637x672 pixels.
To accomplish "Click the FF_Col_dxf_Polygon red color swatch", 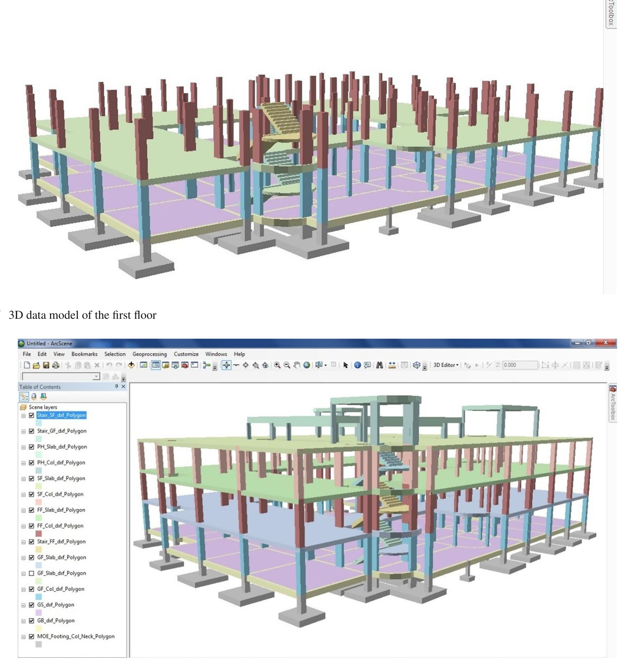I will tap(39, 534).
